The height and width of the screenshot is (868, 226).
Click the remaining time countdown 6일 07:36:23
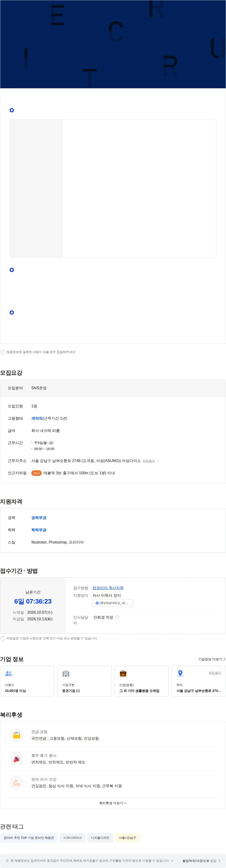point(33,601)
